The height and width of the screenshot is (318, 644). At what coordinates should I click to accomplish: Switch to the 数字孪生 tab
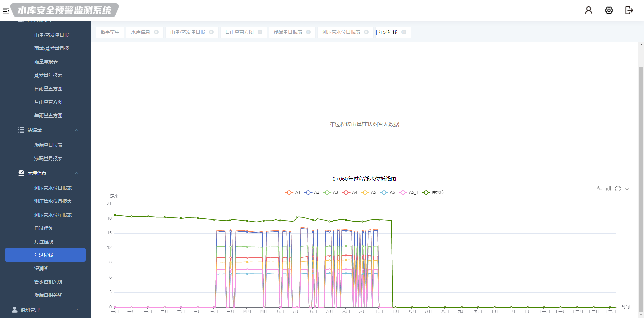110,32
